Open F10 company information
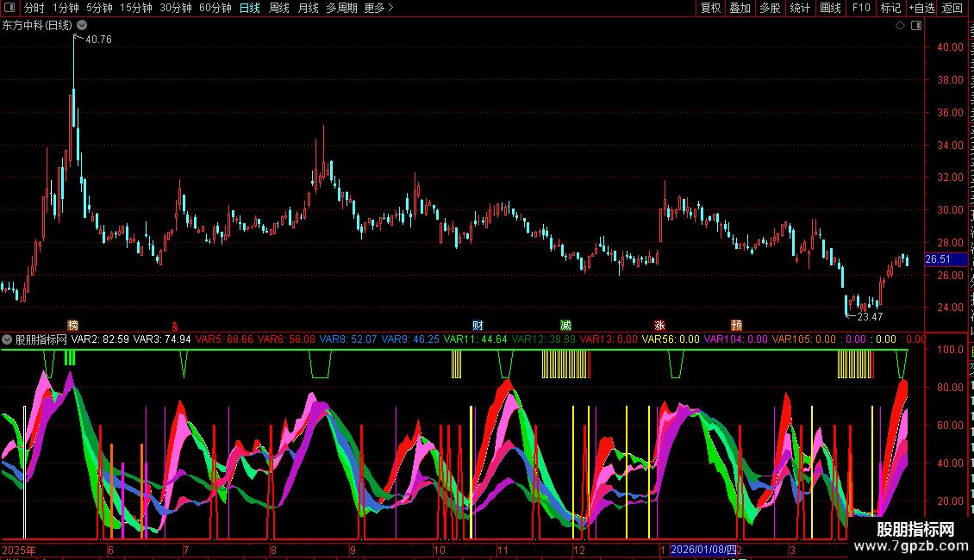The width and height of the screenshot is (974, 560). [x=861, y=8]
